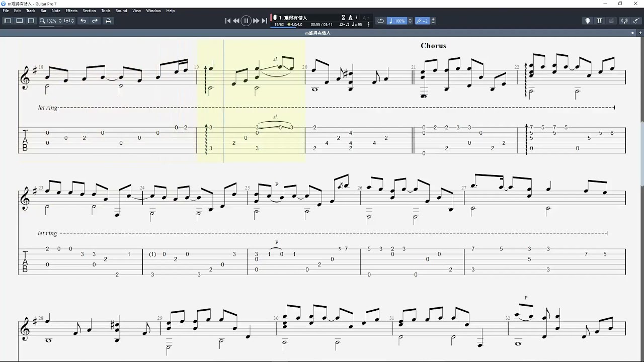644x362 pixels.
Task: Jump to the last bar
Action: point(264,21)
